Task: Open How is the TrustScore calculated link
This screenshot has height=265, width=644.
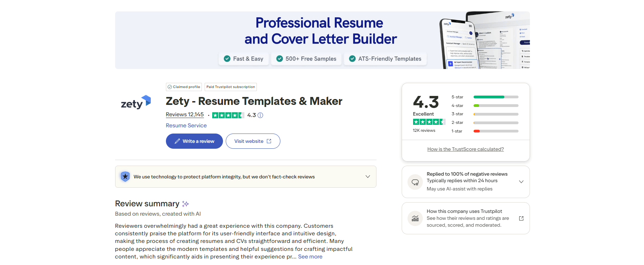Action: 465,149
